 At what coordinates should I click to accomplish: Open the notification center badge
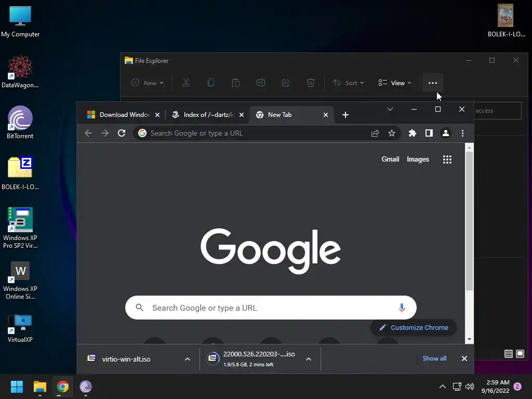coord(517,387)
